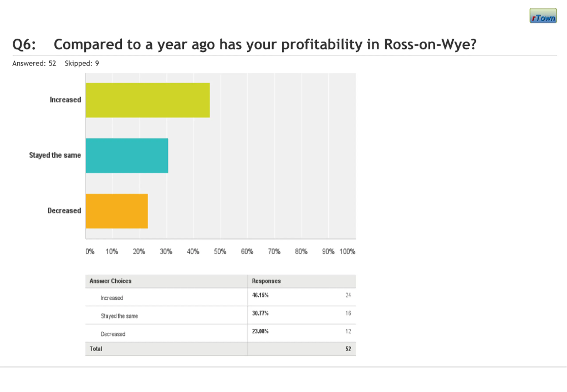Click the Responses column header
Screen dimensions: 567x392
(x=266, y=281)
